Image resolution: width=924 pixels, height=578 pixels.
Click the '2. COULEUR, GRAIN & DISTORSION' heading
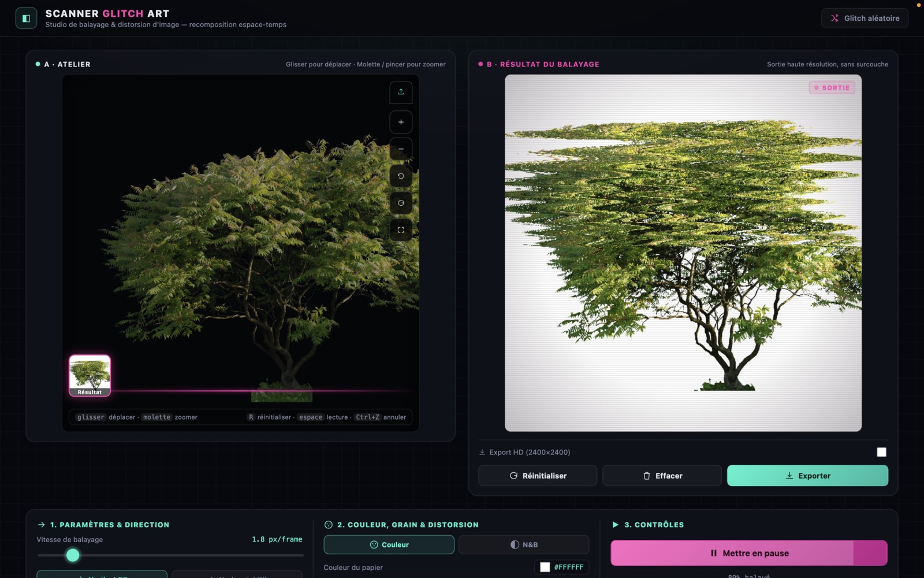(408, 525)
